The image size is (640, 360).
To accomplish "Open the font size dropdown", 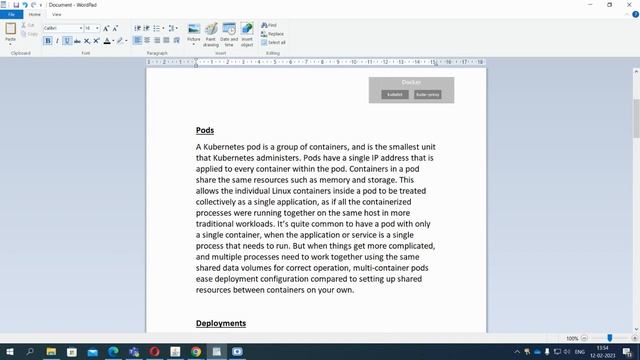I will [x=97, y=28].
